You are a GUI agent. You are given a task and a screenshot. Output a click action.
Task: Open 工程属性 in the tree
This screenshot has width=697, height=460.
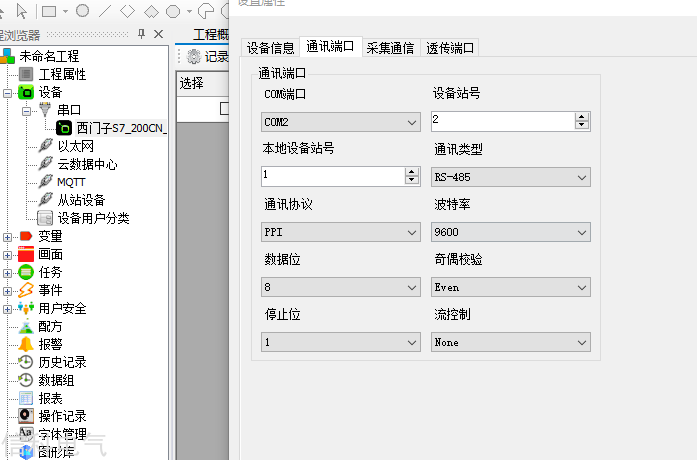pyautogui.click(x=62, y=74)
